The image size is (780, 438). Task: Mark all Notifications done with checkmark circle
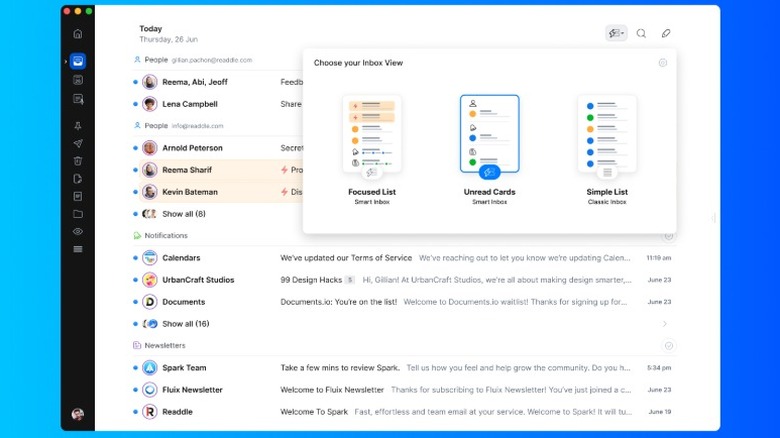669,236
